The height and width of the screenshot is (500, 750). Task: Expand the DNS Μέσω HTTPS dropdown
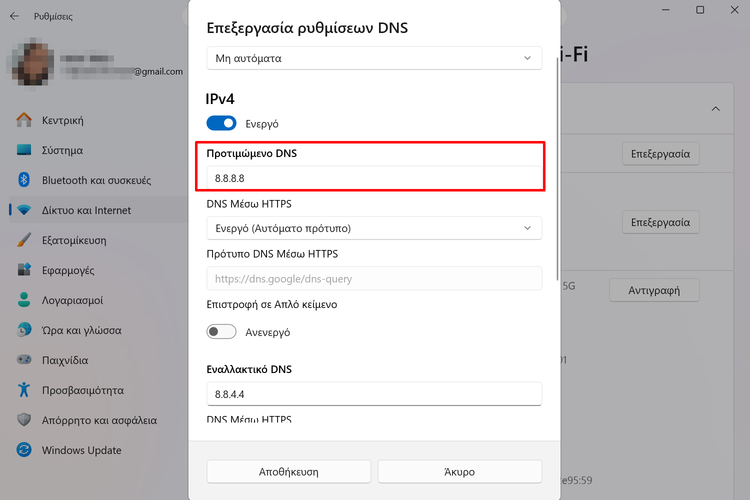click(374, 228)
